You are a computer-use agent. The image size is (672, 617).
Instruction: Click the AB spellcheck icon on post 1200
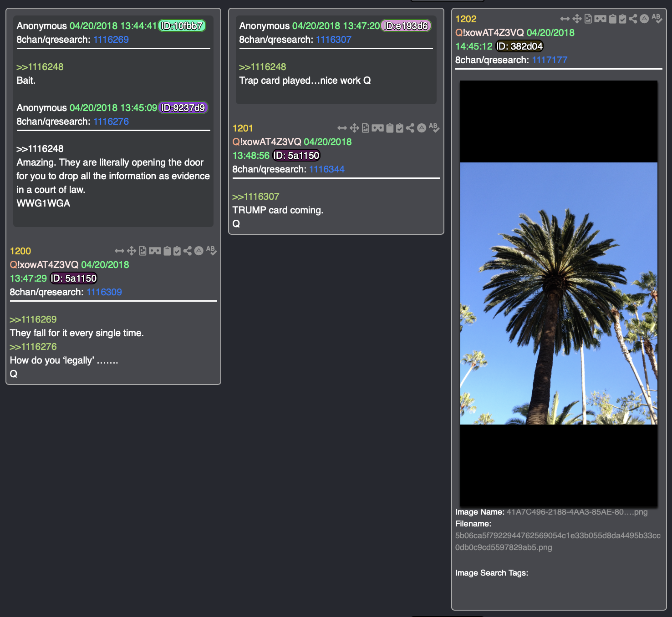coord(211,251)
